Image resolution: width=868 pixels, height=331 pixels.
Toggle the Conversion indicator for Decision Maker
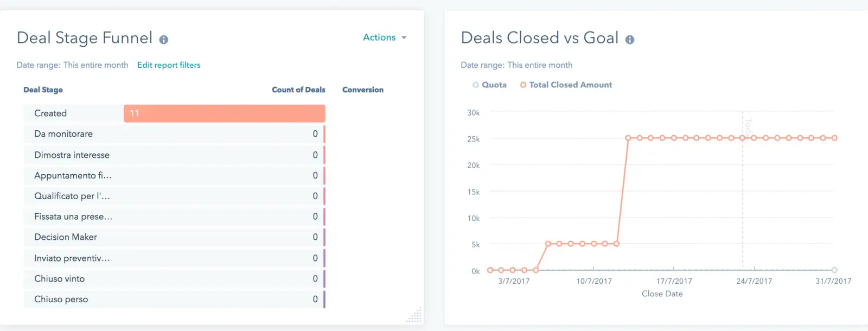324,237
